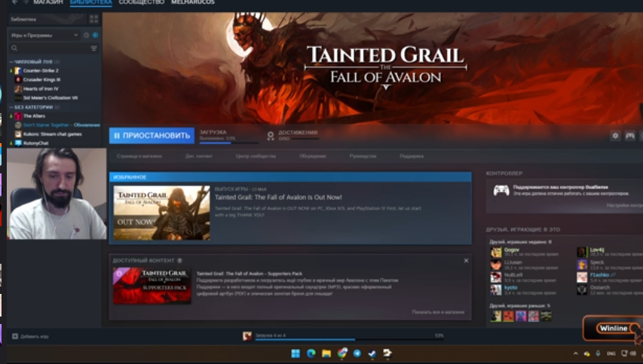Open the Доп. контент tab
The height and width of the screenshot is (364, 643).
(198, 156)
